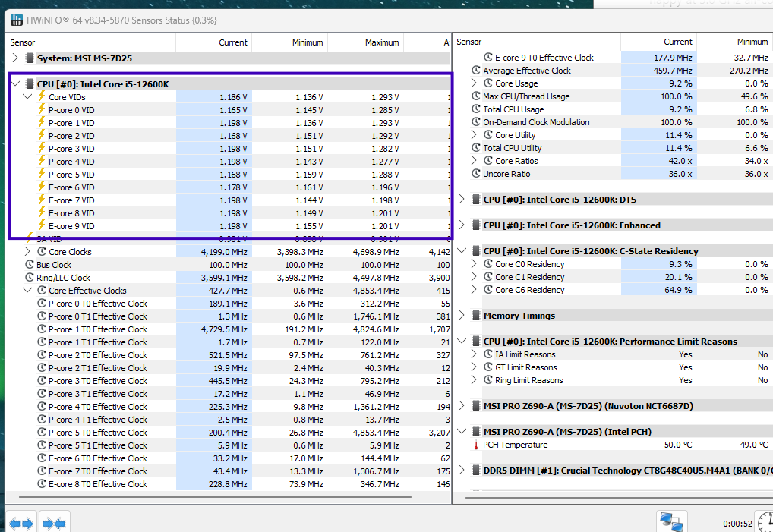Select the PCH Temperature row
The image size is (773, 532).
(613, 445)
